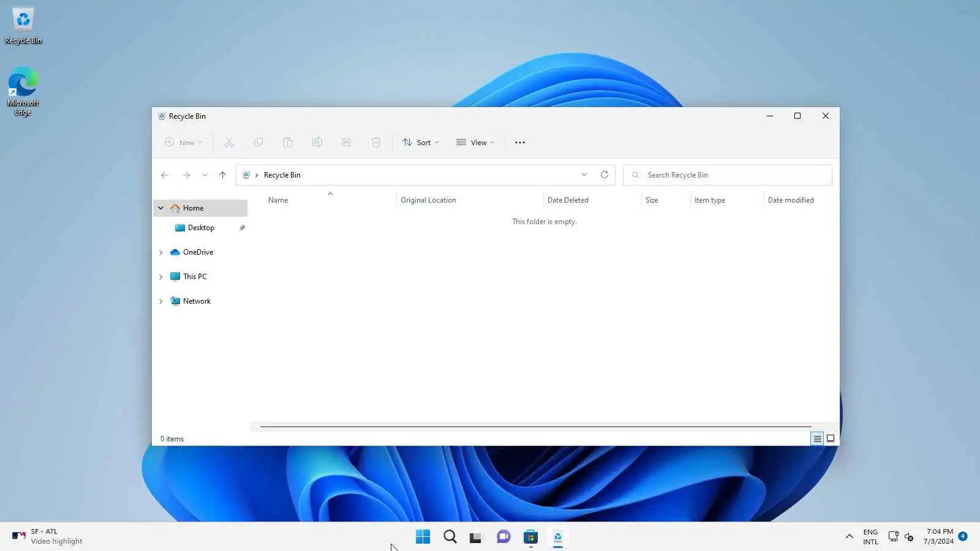Open the See more three-dots menu
Viewport: 980px width, 551px height.
(520, 143)
